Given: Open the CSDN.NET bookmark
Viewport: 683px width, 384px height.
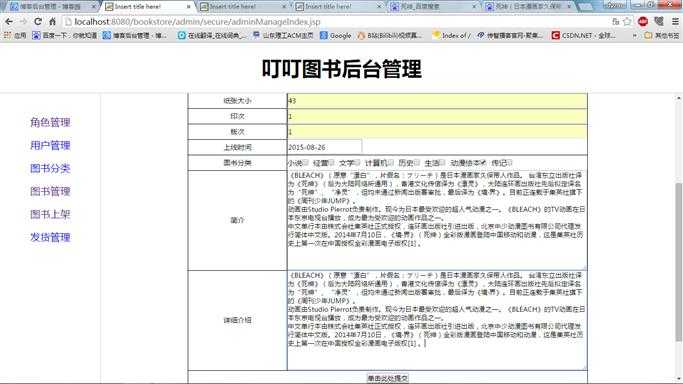Looking at the screenshot, I should pos(584,35).
